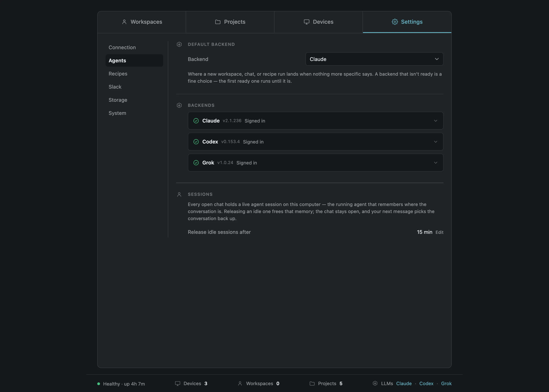Viewport: 549px width, 392px height.
Task: Click the DEFAULT BACKEND heading
Action: [211, 44]
